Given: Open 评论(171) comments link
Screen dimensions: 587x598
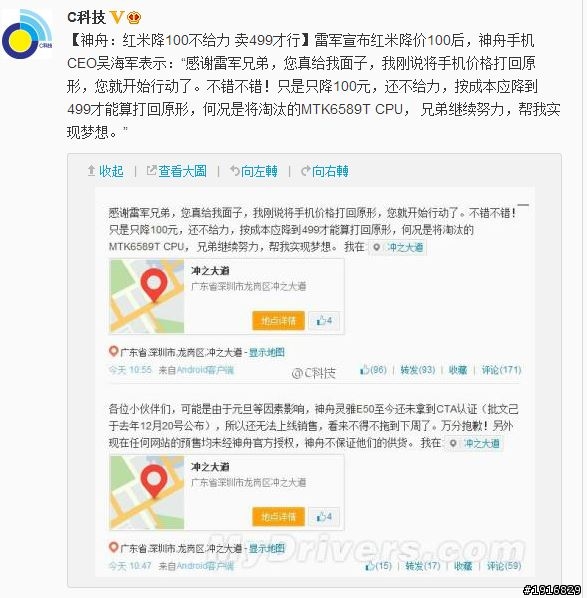Looking at the screenshot, I should (501, 370).
